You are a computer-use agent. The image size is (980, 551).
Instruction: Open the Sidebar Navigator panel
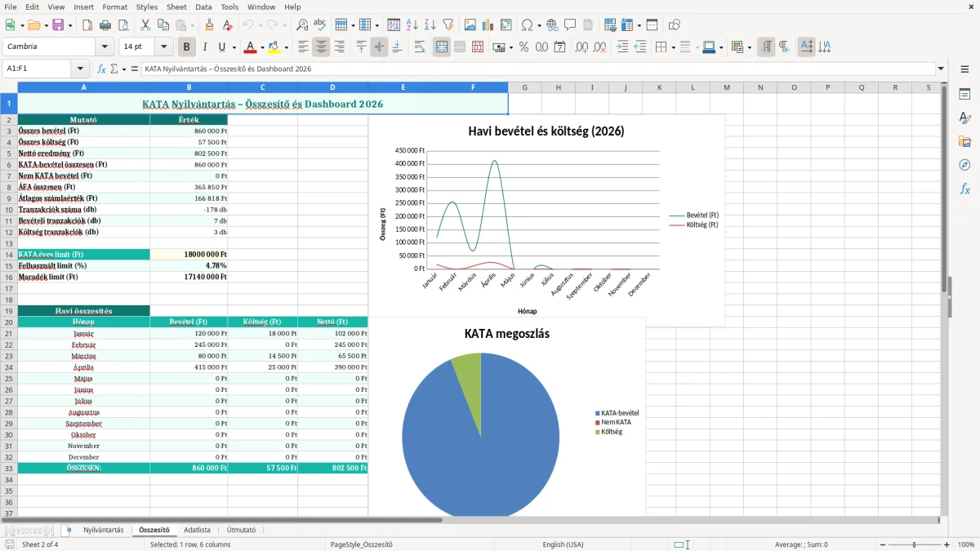click(x=964, y=165)
